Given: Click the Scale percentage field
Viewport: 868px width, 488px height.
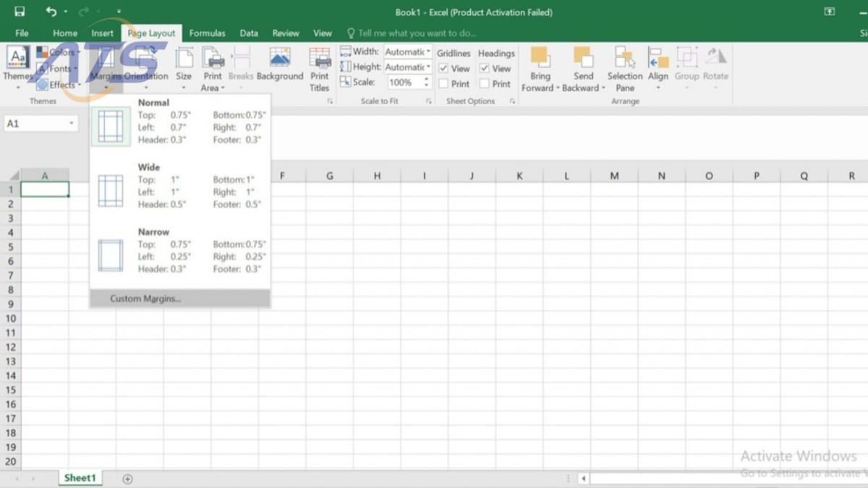Looking at the screenshot, I should tap(404, 82).
